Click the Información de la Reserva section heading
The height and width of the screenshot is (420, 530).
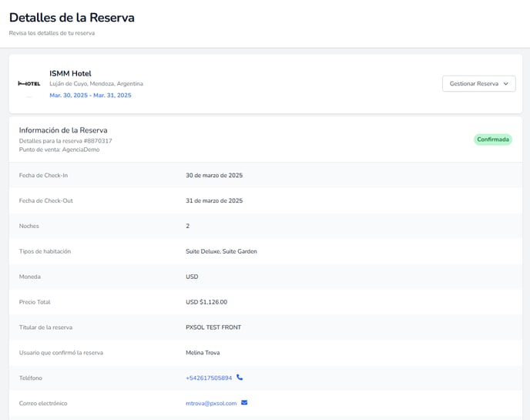(63, 130)
